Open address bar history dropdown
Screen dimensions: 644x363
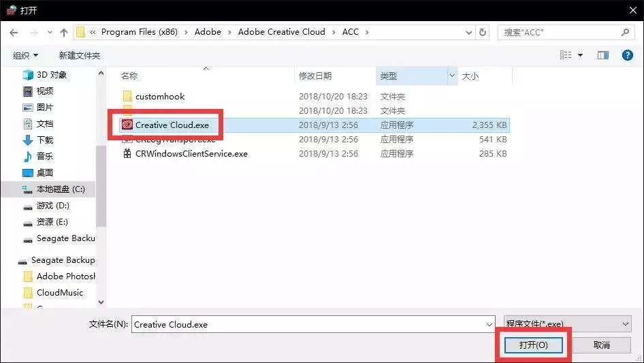click(x=468, y=33)
